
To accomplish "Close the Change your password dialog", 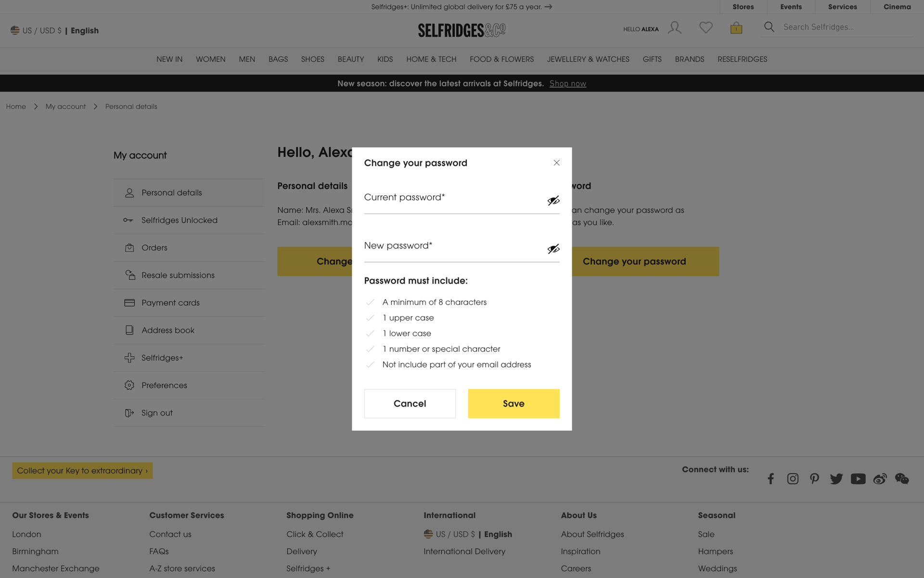I will (556, 163).
